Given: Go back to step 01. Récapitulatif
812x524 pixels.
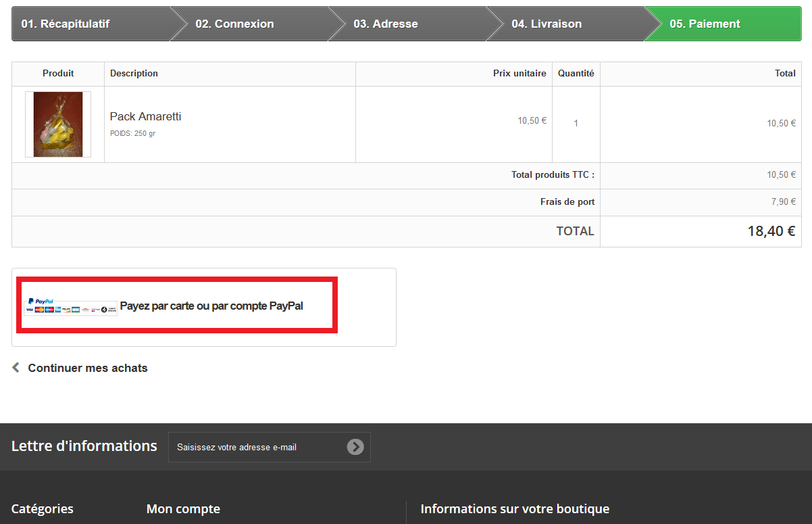Looking at the screenshot, I should tap(66, 24).
